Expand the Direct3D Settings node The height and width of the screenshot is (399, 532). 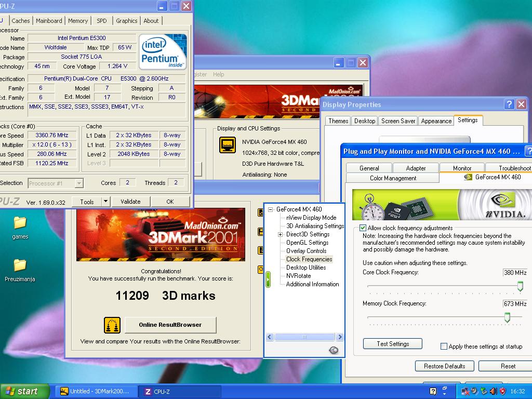tap(280, 234)
